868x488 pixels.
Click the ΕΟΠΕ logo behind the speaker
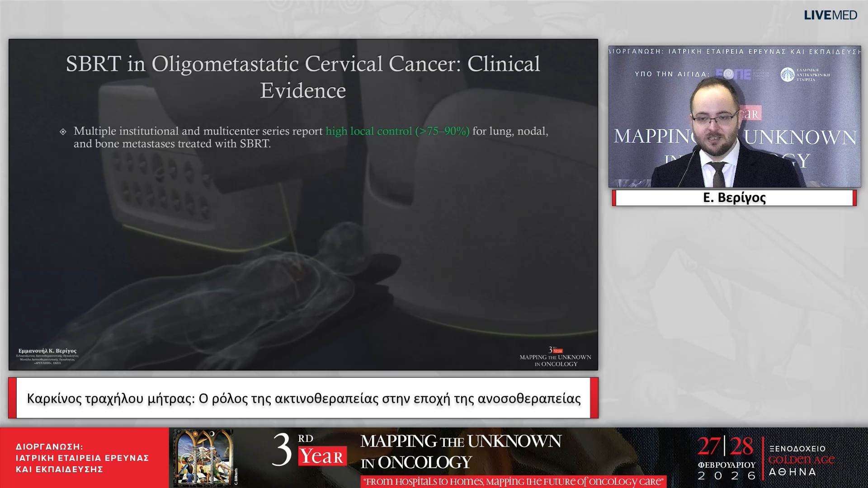733,74
